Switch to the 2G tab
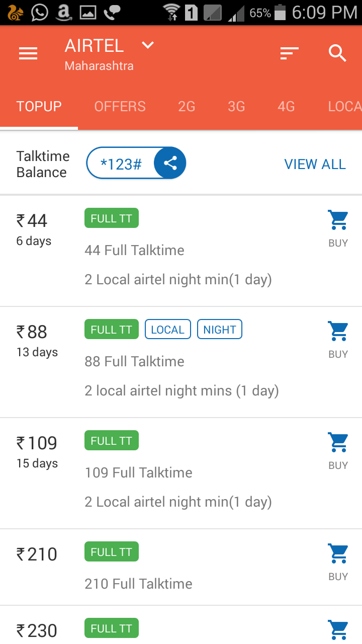The width and height of the screenshot is (362, 644). [187, 106]
